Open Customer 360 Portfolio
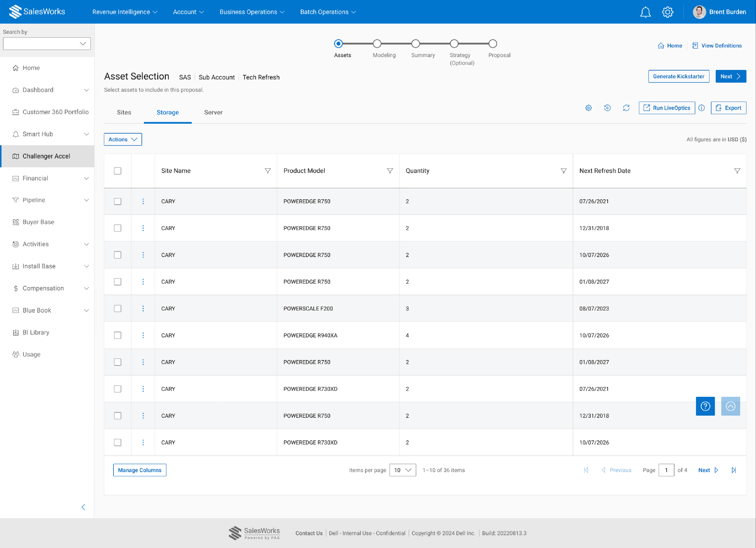This screenshot has height=548, width=756. tap(47, 112)
